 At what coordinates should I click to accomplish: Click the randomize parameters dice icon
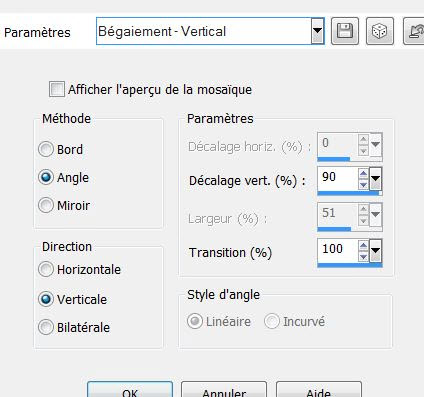click(380, 31)
